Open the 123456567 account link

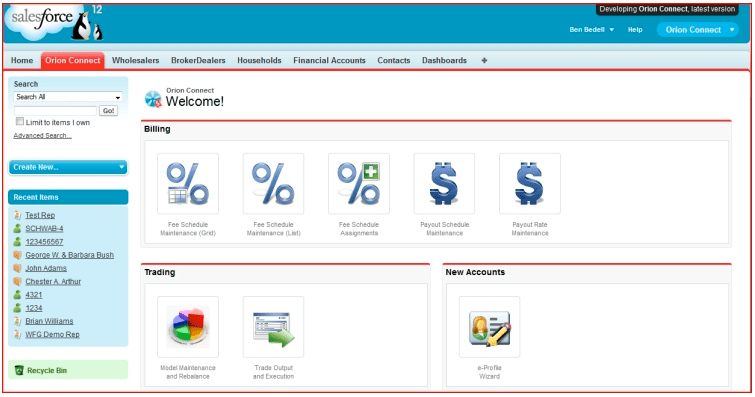pyautogui.click(x=44, y=241)
